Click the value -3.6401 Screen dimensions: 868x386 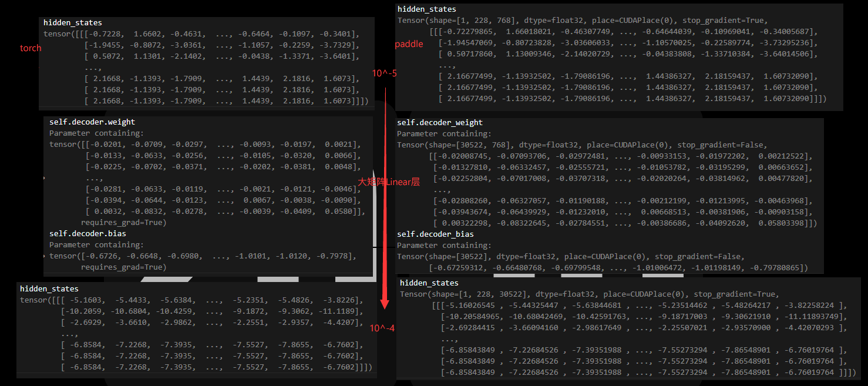coord(338,57)
